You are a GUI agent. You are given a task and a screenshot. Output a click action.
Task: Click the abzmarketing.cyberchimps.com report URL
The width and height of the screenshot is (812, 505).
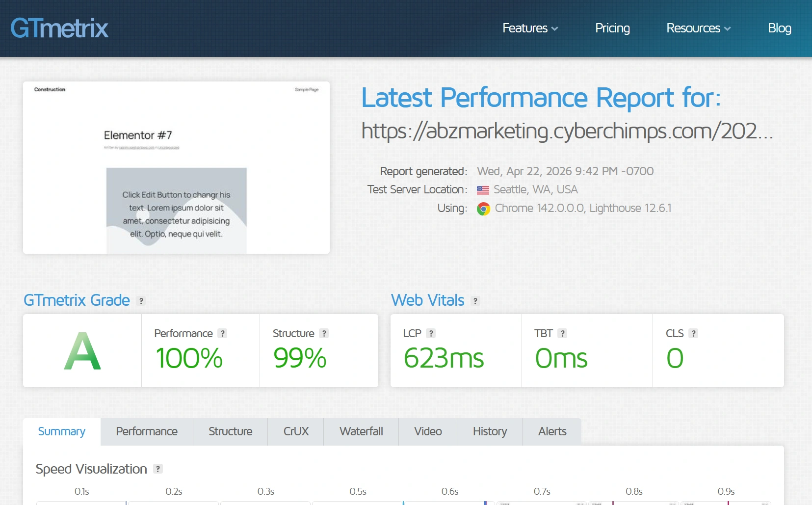pyautogui.click(x=567, y=131)
